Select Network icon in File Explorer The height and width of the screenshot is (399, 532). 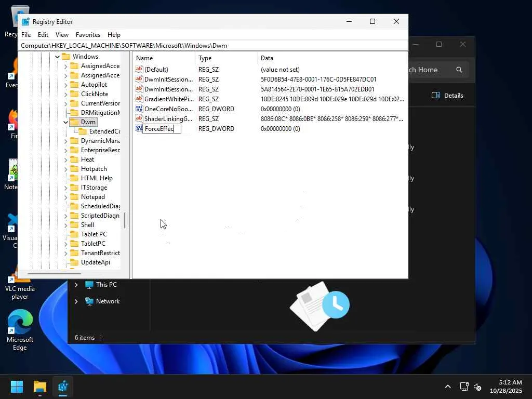(89, 301)
